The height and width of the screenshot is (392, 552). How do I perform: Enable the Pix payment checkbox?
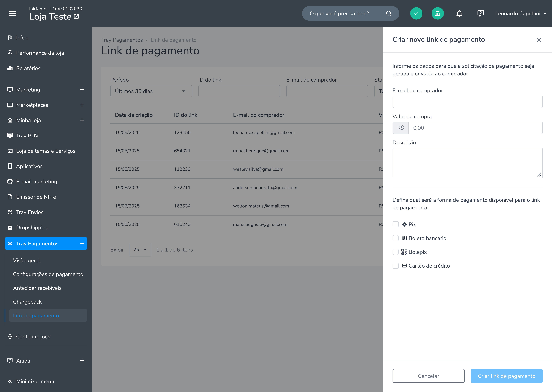[x=395, y=225]
